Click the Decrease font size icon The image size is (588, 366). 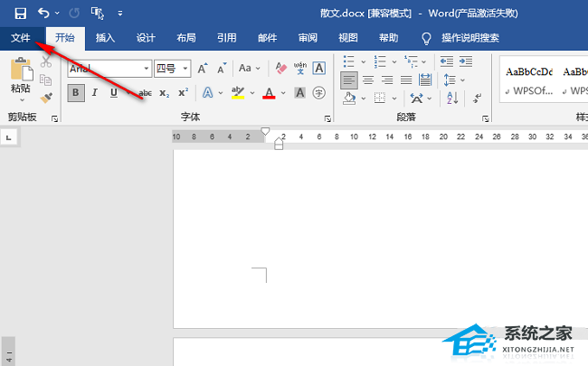pos(222,69)
